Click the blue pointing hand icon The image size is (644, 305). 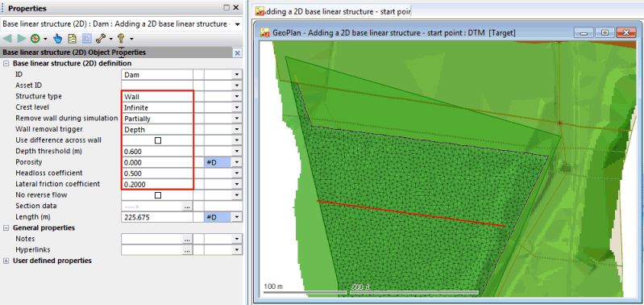tap(58, 39)
